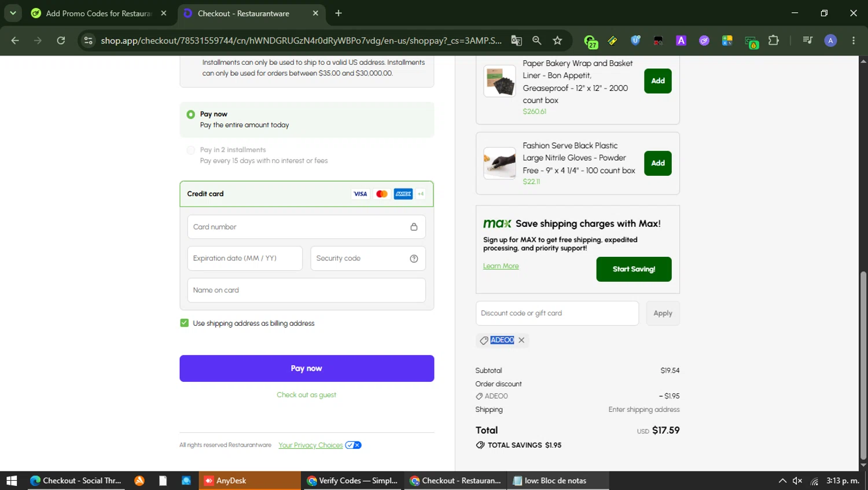Click the security code help icon
868x490 pixels.
click(414, 259)
